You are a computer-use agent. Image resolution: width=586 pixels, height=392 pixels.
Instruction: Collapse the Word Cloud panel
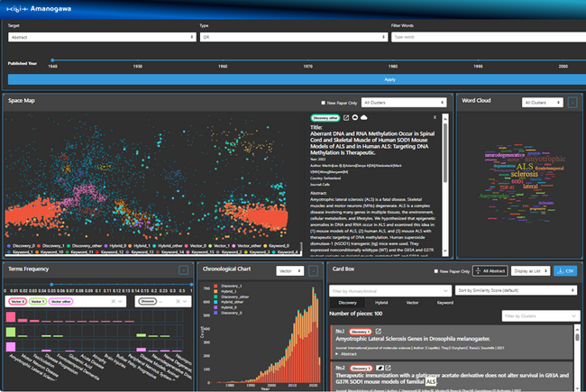pos(572,103)
